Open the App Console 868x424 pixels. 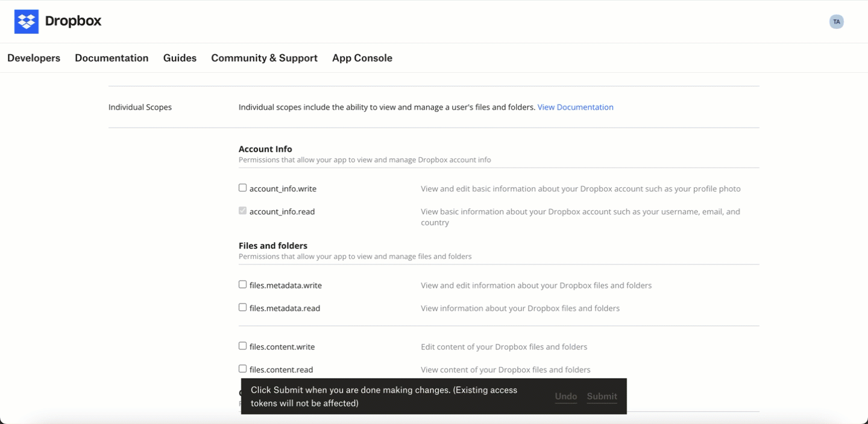[362, 58]
